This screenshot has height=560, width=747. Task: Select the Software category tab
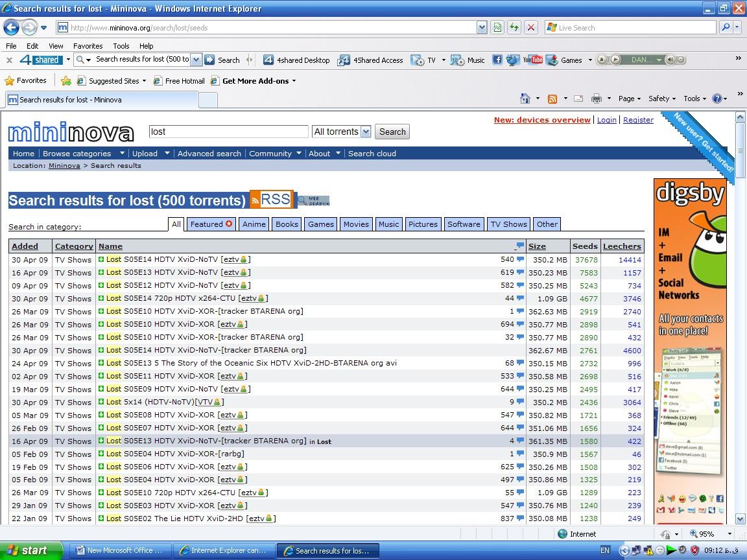point(464,224)
